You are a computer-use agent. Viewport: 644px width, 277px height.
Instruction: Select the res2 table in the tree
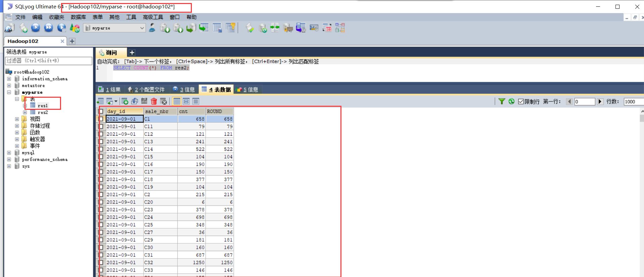pyautogui.click(x=43, y=112)
